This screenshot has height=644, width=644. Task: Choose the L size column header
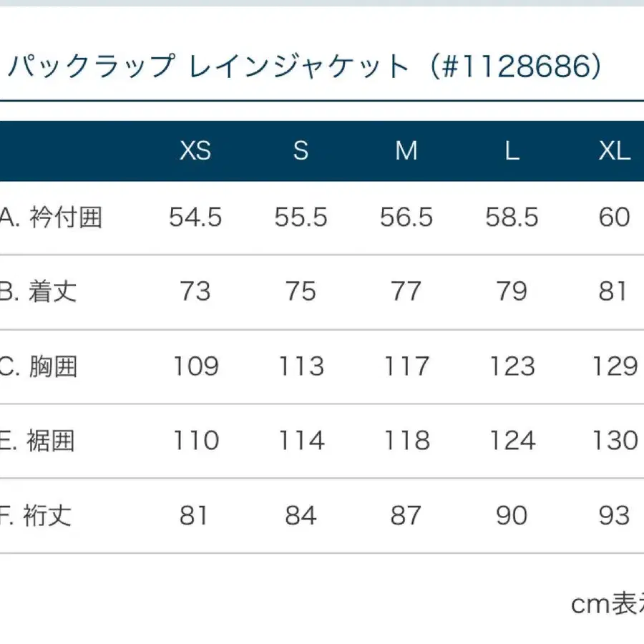[512, 151]
